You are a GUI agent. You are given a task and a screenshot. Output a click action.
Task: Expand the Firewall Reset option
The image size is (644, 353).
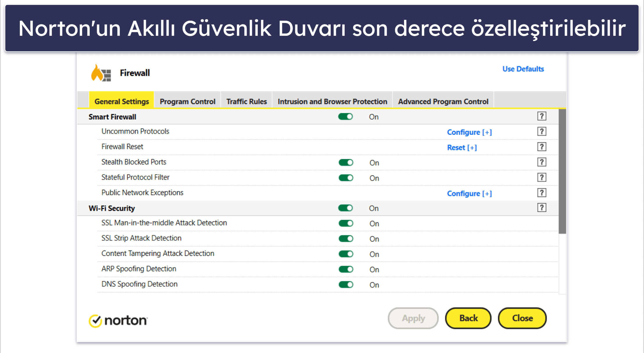[462, 148]
